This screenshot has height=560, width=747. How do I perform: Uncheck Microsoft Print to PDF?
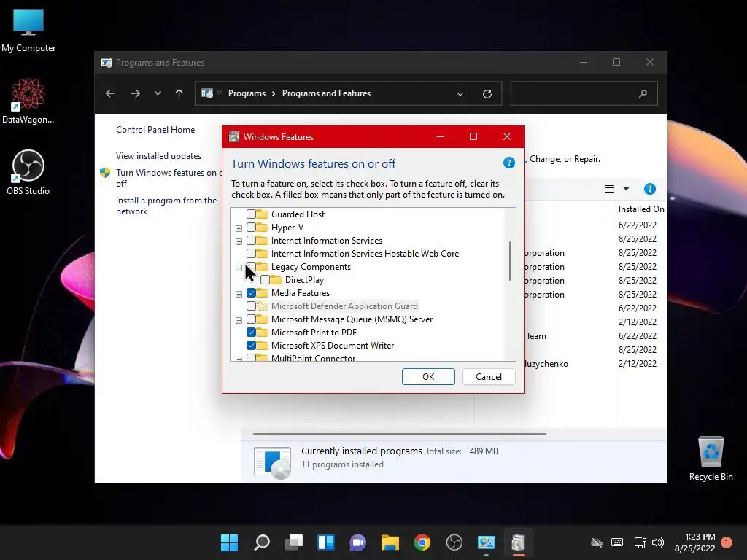coord(251,332)
